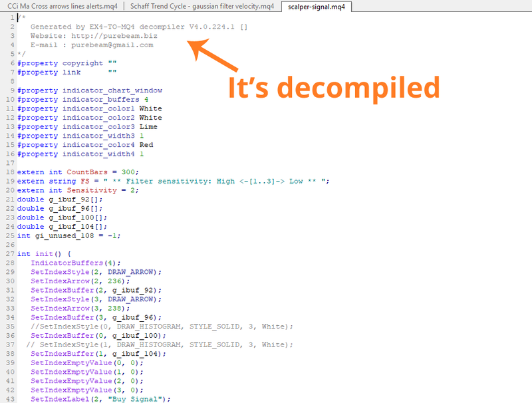Image resolution: width=532 pixels, height=403 pixels.
Task: Click 'indicator_width4 1' line
Action: [80, 154]
